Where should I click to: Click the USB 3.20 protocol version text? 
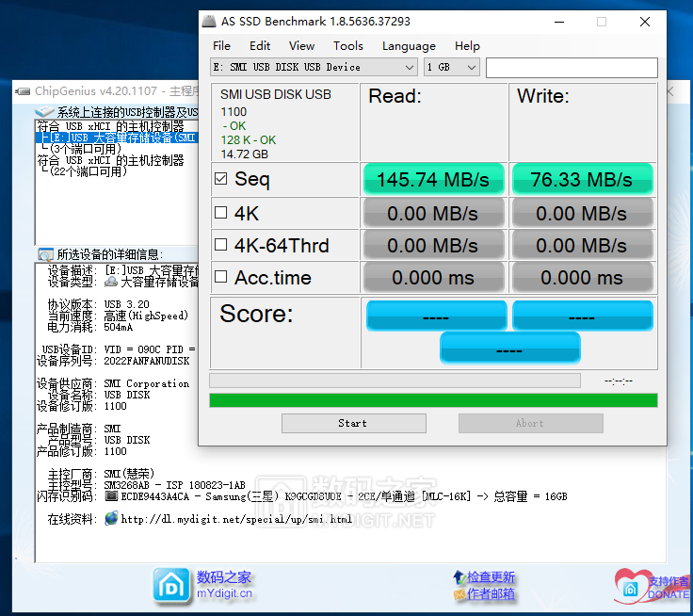(127, 304)
